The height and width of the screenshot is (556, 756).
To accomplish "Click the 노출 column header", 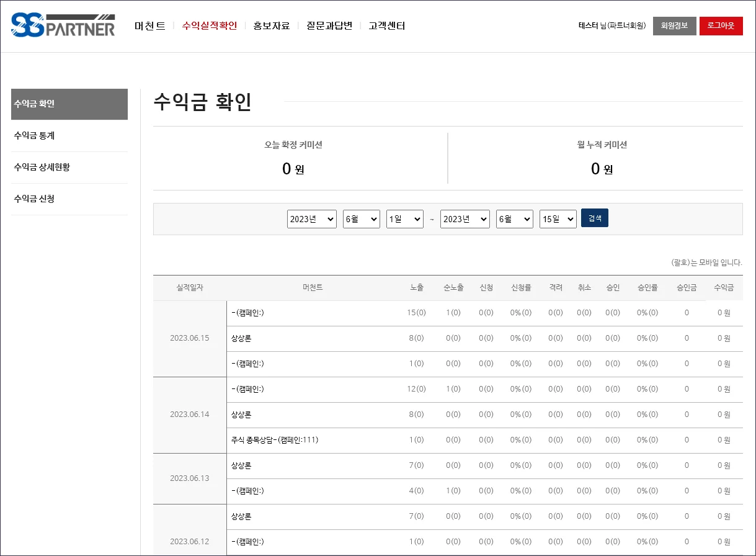I will 417,288.
